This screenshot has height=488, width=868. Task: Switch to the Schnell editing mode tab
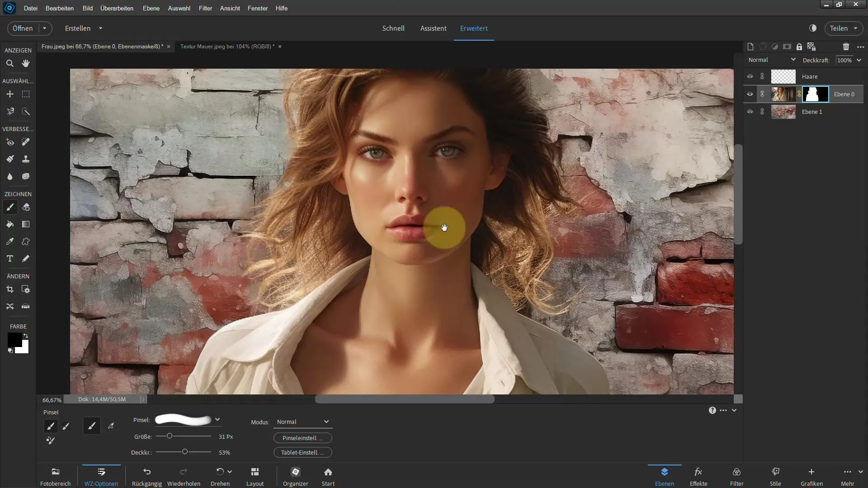click(393, 28)
